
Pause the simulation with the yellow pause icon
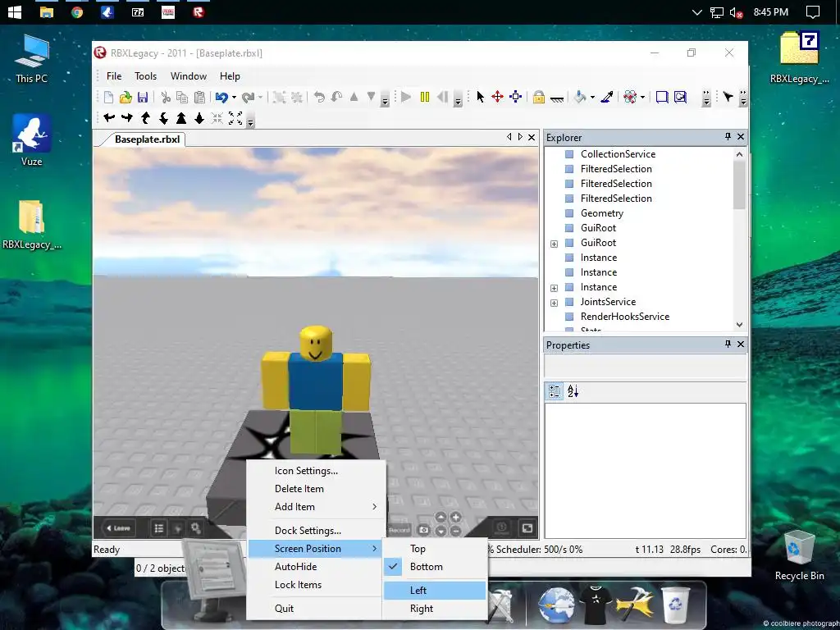point(425,97)
